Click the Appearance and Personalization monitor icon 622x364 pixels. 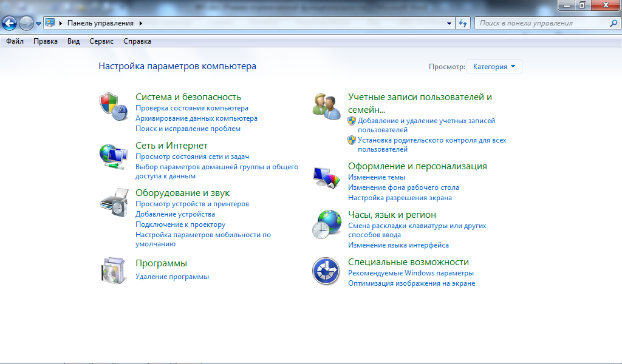326,177
